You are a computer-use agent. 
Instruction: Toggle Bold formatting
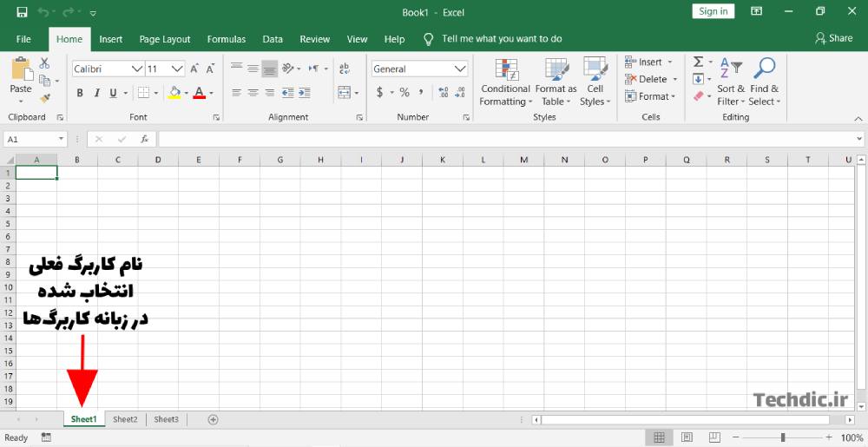coord(80,93)
